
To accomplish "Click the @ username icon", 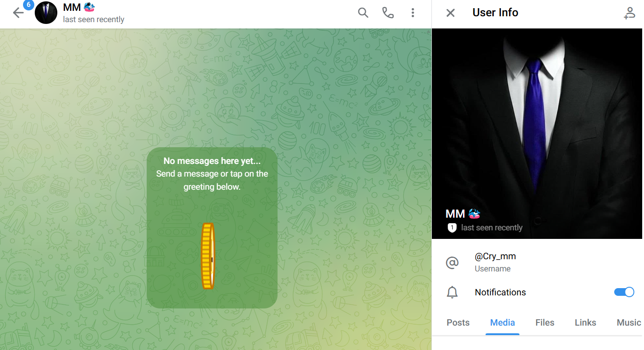I will click(452, 262).
